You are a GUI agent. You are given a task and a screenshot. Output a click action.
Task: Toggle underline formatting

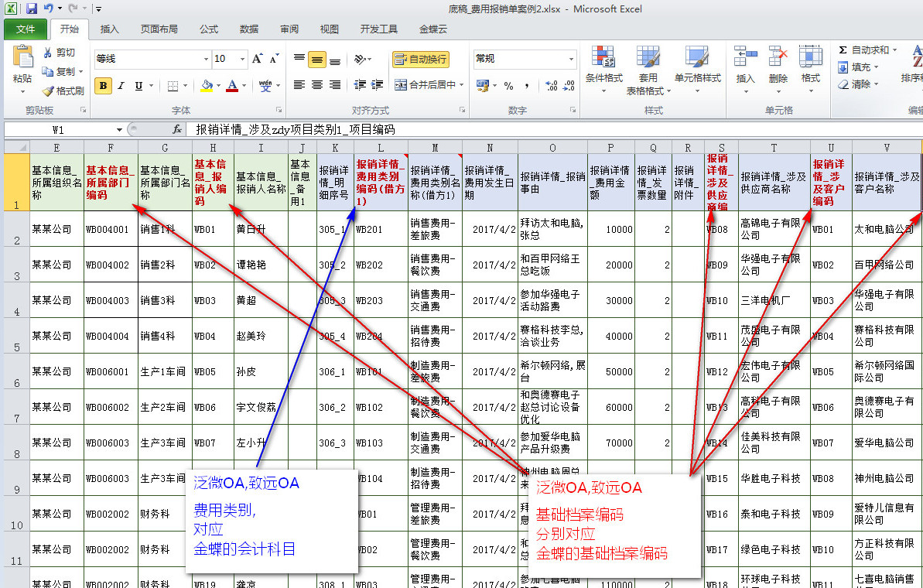(139, 86)
